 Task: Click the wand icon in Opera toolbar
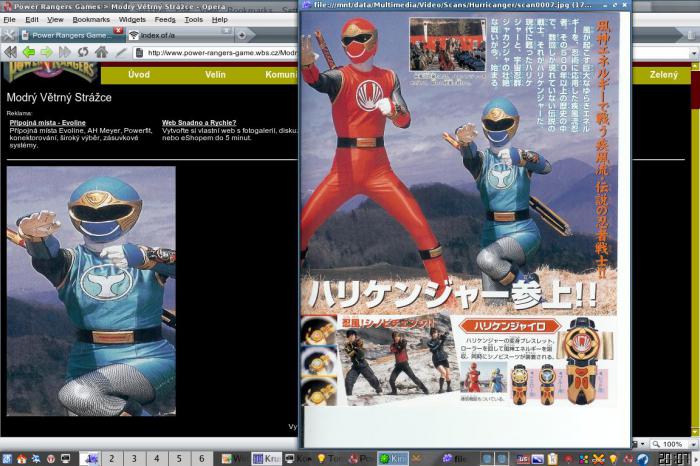click(121, 52)
